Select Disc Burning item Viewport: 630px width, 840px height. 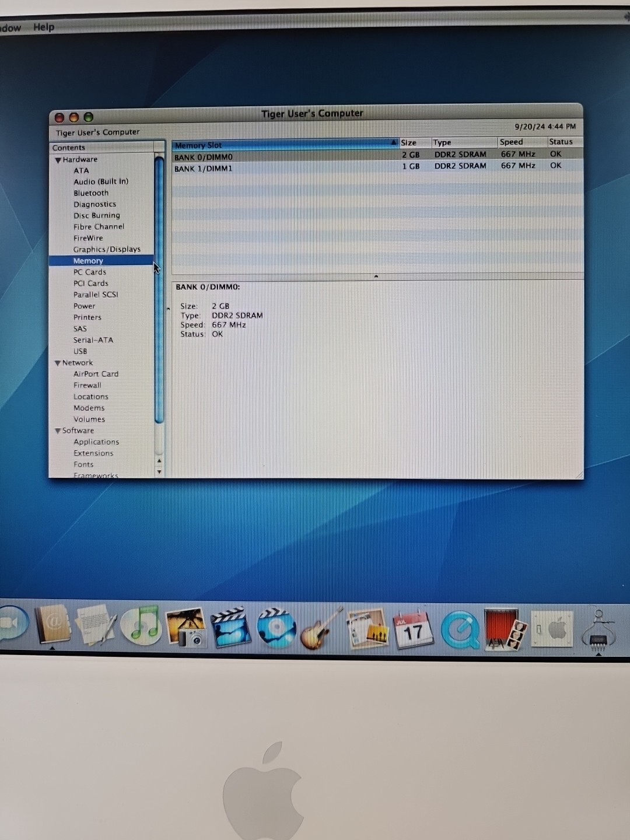[97, 215]
